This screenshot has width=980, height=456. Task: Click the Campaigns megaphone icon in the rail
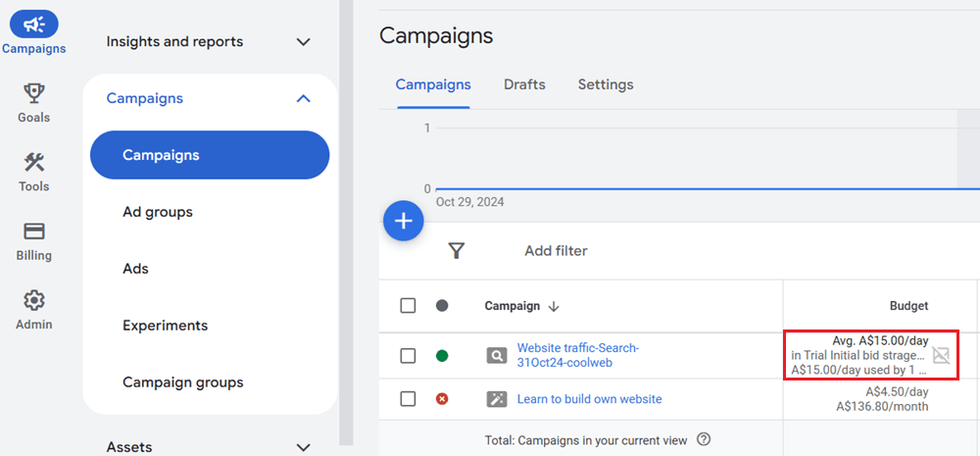33,25
